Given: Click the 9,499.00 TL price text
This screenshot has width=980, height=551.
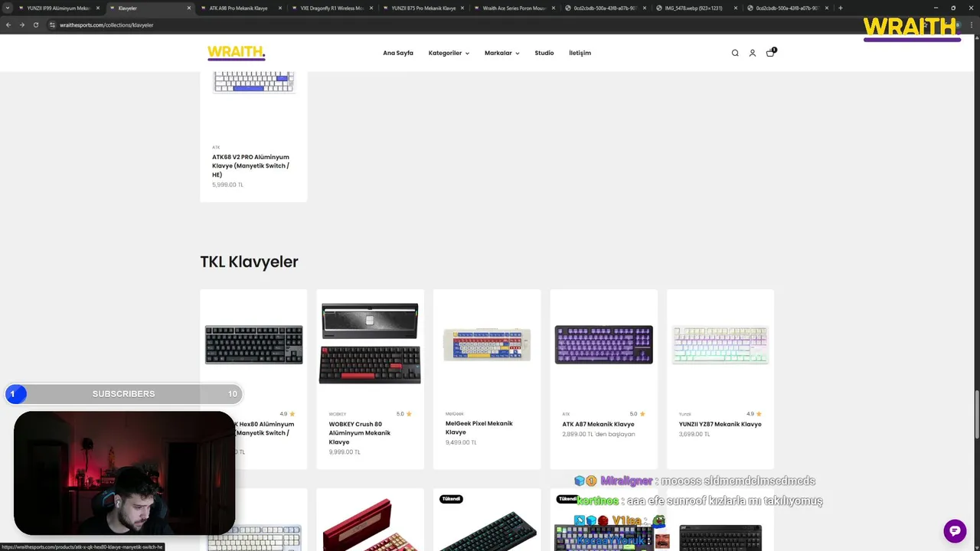Looking at the screenshot, I should [461, 442].
